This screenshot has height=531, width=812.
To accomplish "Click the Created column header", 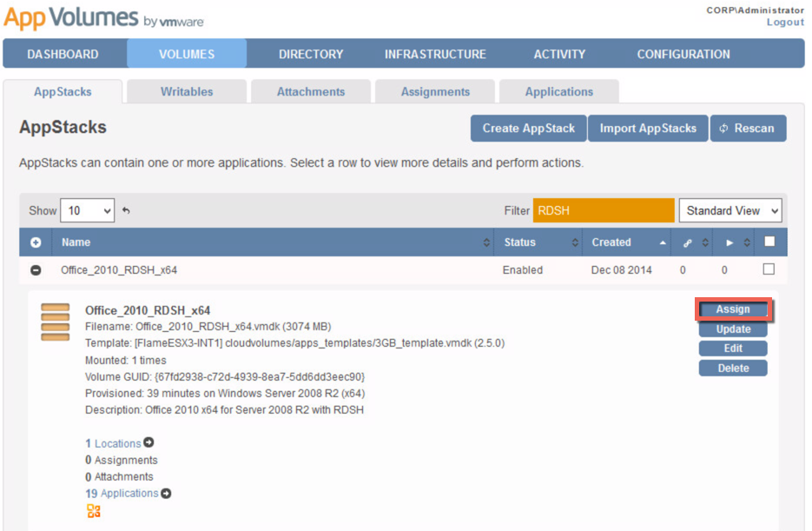I will point(611,242).
